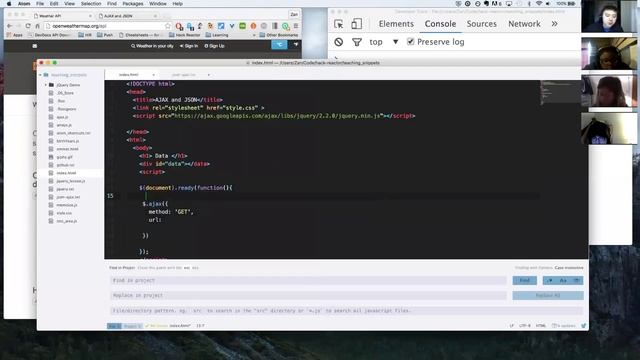Click the top video call participant thumbnail
Viewport: 640px width, 360px height.
click(609, 16)
